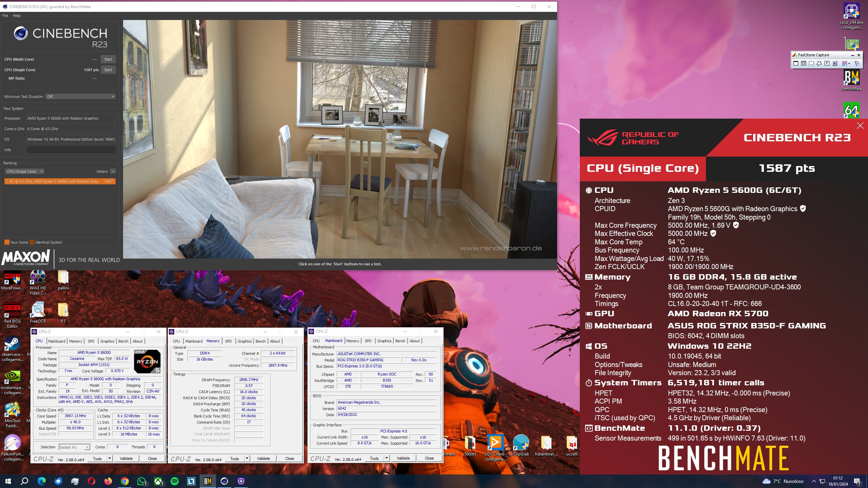Open cpuz_x64.exe desktop shortcut
The height and width of the screenshot is (488, 868).
point(851,16)
